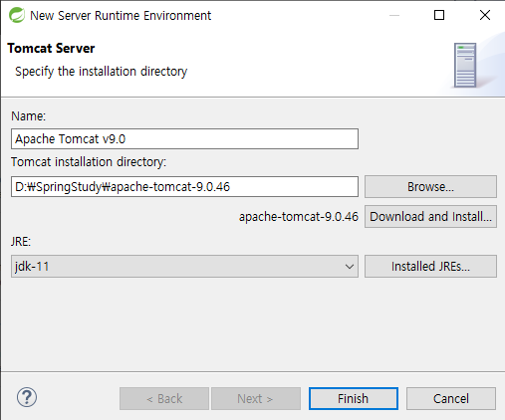Click the 'JRE:' label

pos(21,242)
